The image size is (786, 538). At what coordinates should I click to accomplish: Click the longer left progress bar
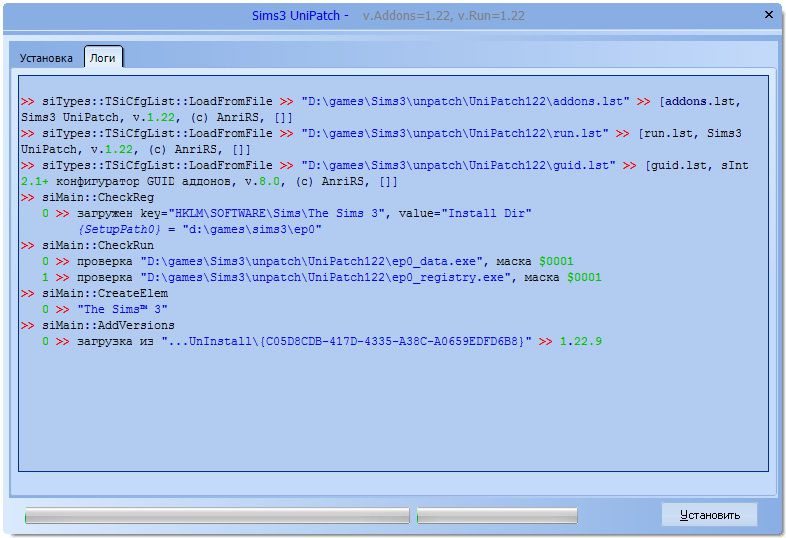217,516
